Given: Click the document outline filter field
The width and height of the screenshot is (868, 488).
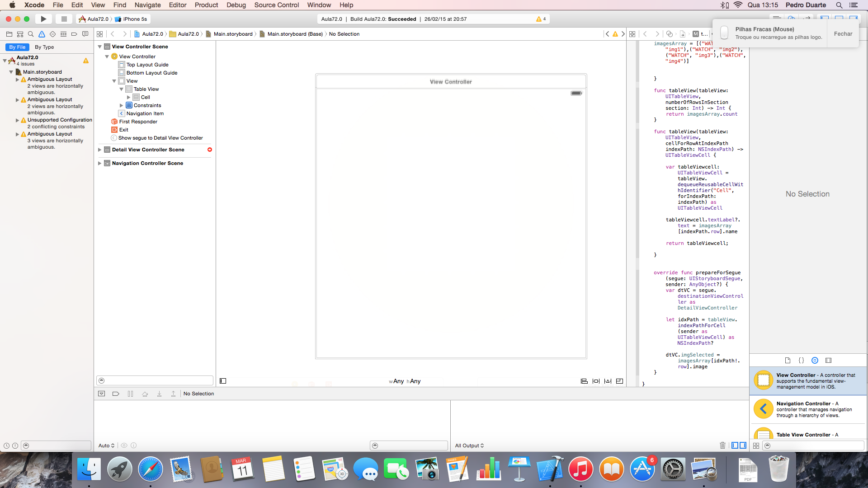Looking at the screenshot, I should 155,380.
